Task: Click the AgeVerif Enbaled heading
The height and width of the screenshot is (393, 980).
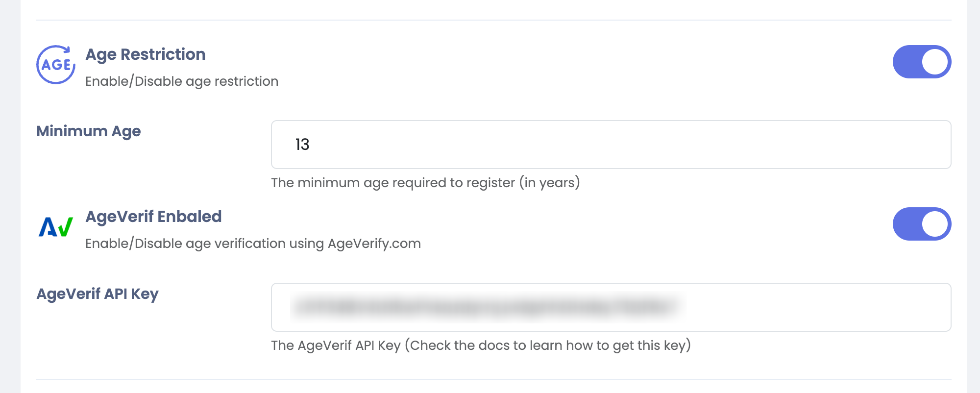Action: [x=153, y=217]
